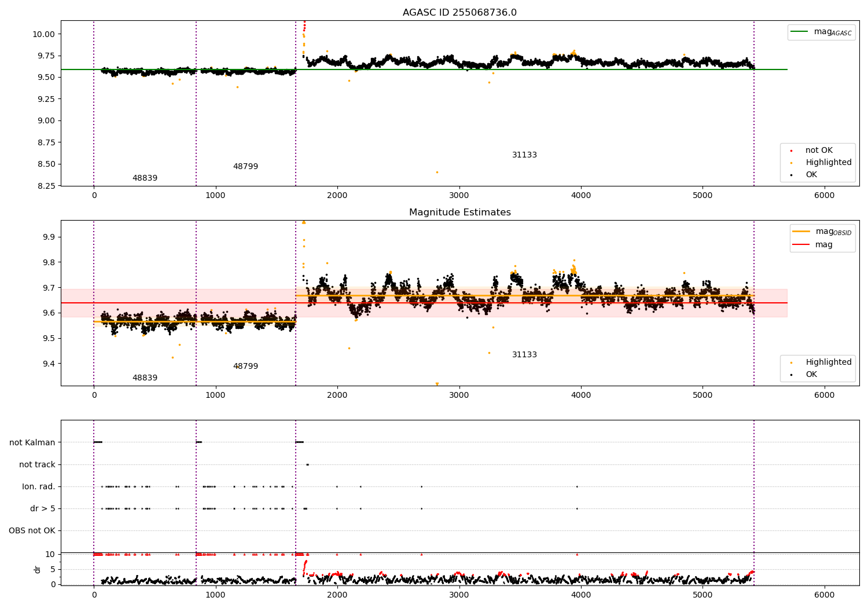Click the '10' tick on the dr axis
Viewport: 868px width, 608px height.
point(50,554)
